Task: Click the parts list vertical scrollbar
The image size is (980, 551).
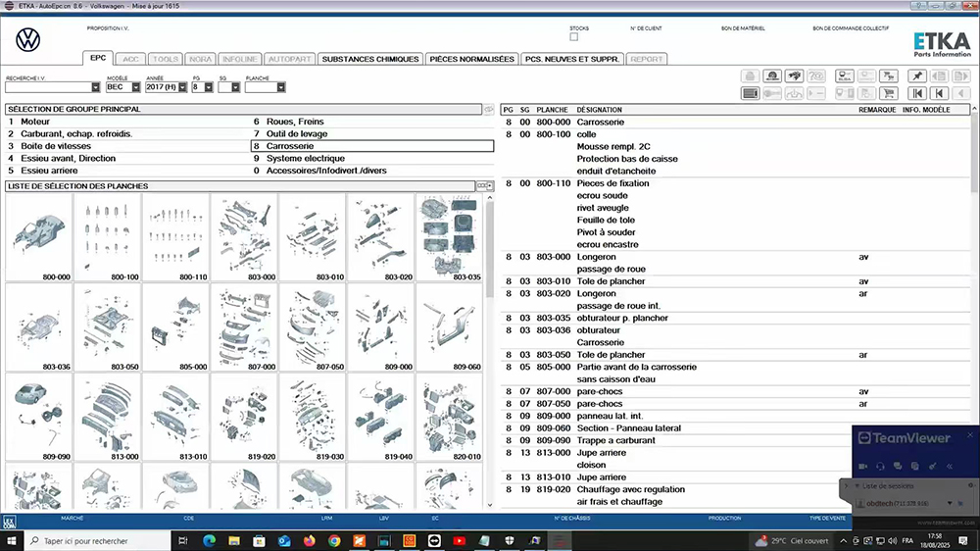Action: point(973,294)
